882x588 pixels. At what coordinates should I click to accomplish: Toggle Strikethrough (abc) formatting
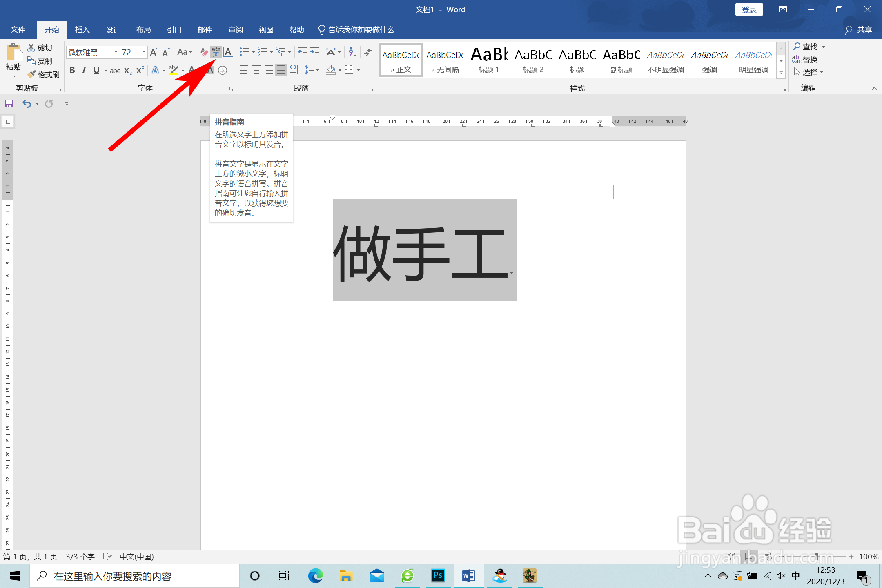(115, 71)
